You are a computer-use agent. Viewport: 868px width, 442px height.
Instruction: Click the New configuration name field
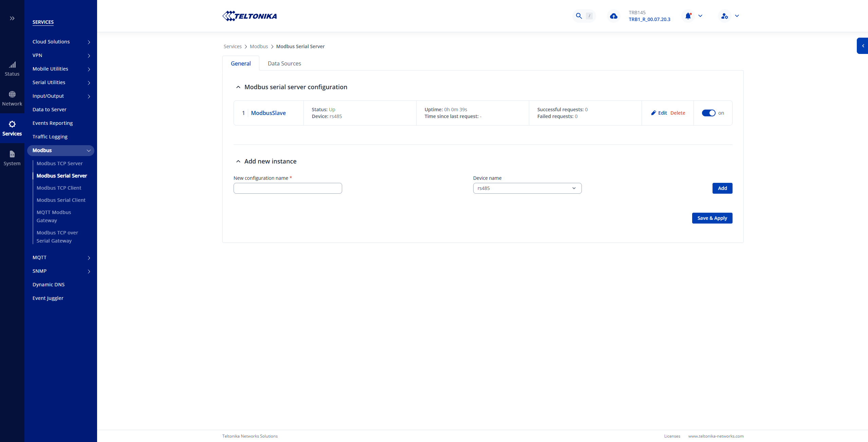tap(288, 188)
